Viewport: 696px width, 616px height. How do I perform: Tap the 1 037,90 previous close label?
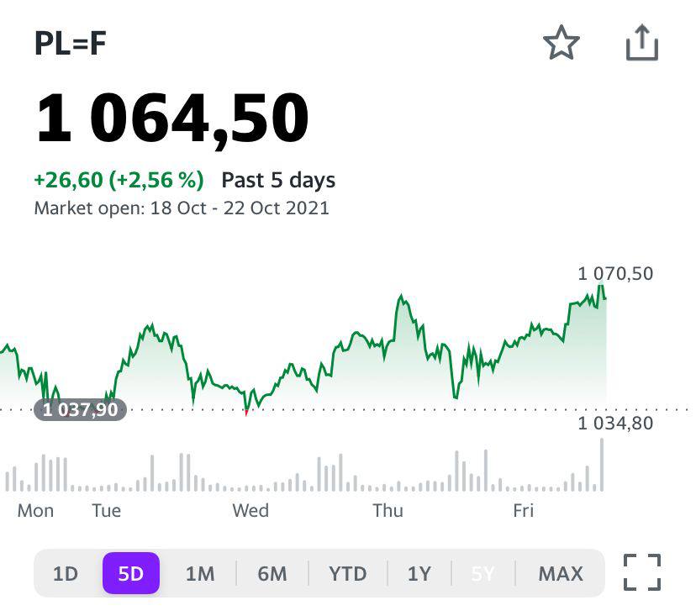tap(81, 410)
